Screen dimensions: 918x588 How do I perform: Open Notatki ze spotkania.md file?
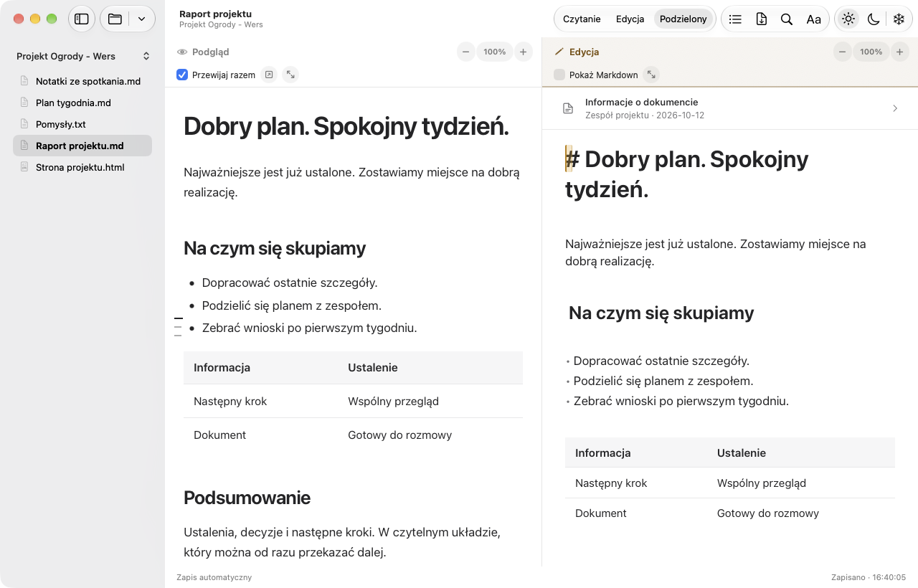point(82,81)
